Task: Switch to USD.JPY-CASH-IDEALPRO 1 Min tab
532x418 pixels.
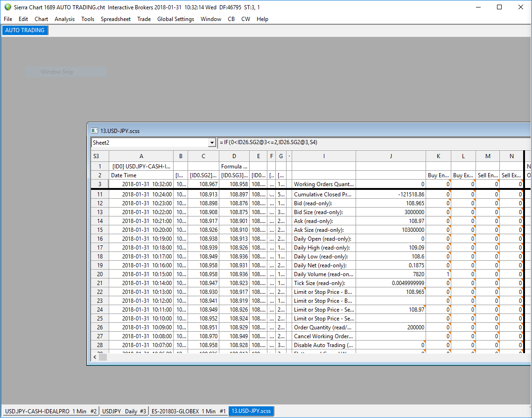Action: pyautogui.click(x=50, y=411)
